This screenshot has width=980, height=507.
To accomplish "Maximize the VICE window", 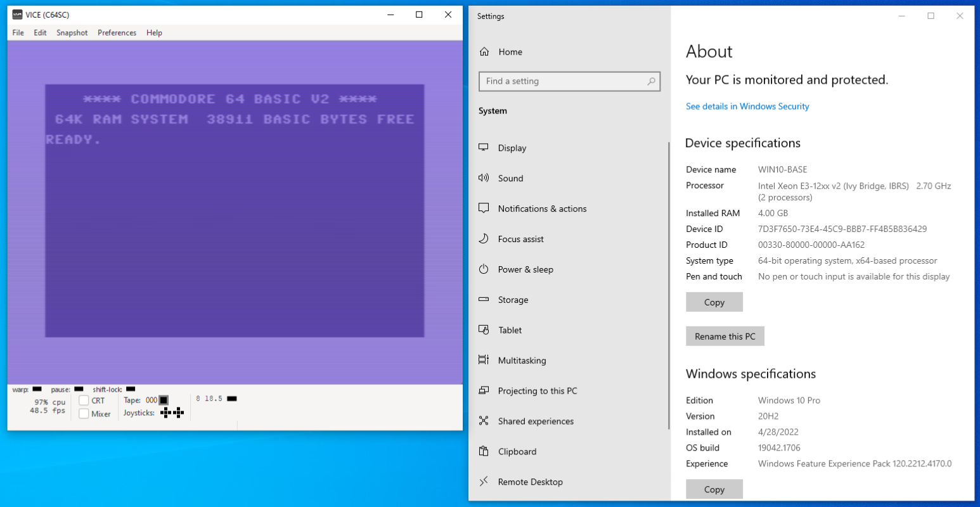I will point(419,15).
